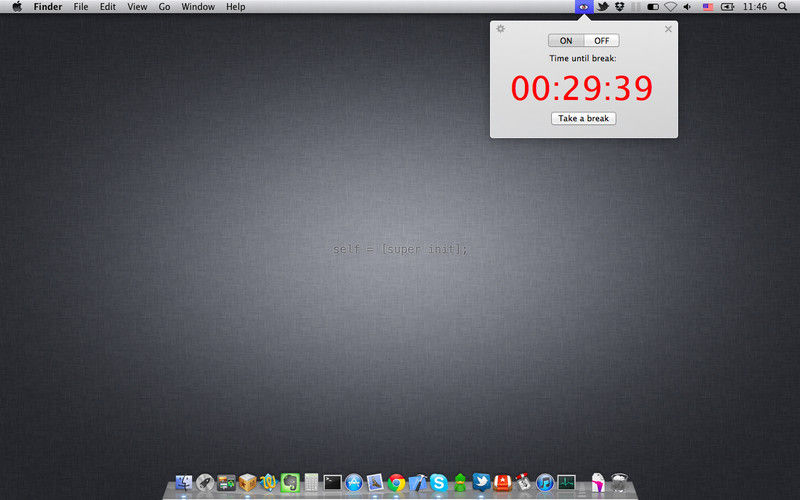
Task: Open Evernote elephant icon in Dock
Action: coord(290,482)
